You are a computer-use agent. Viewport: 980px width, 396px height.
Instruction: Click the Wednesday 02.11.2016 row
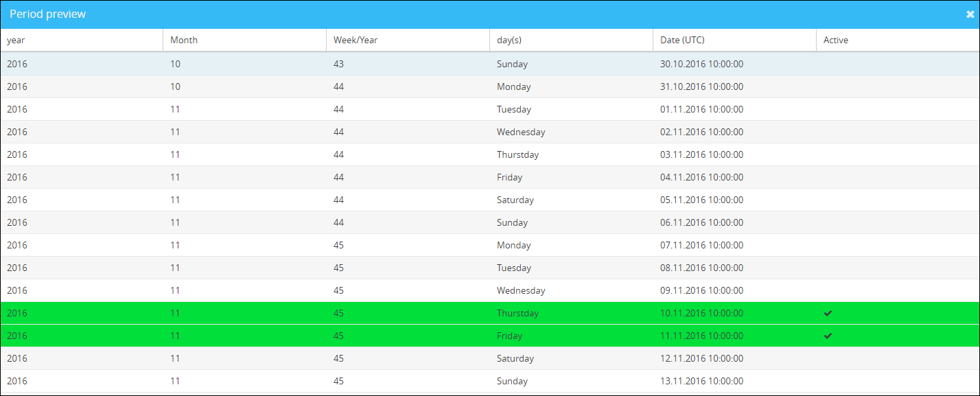tap(521, 132)
